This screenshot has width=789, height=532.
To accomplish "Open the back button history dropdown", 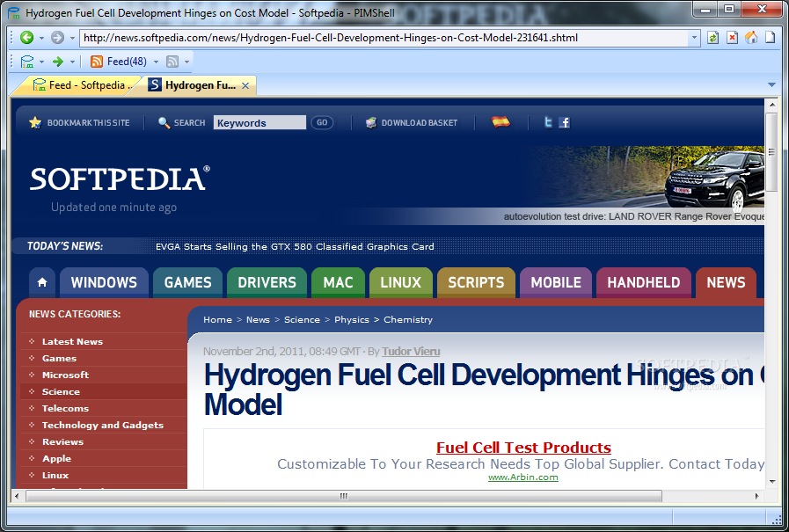I will click(41, 38).
